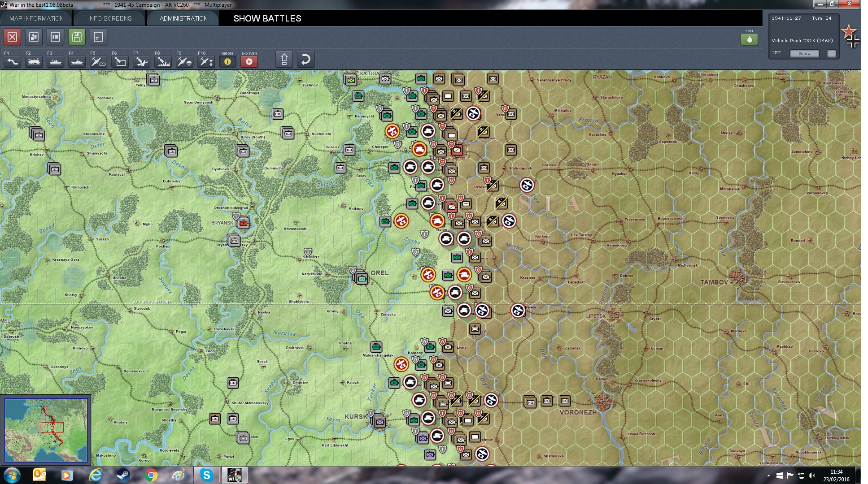Open Steam from the taskbar
This screenshot has width=868, height=484.
pos(123,475)
